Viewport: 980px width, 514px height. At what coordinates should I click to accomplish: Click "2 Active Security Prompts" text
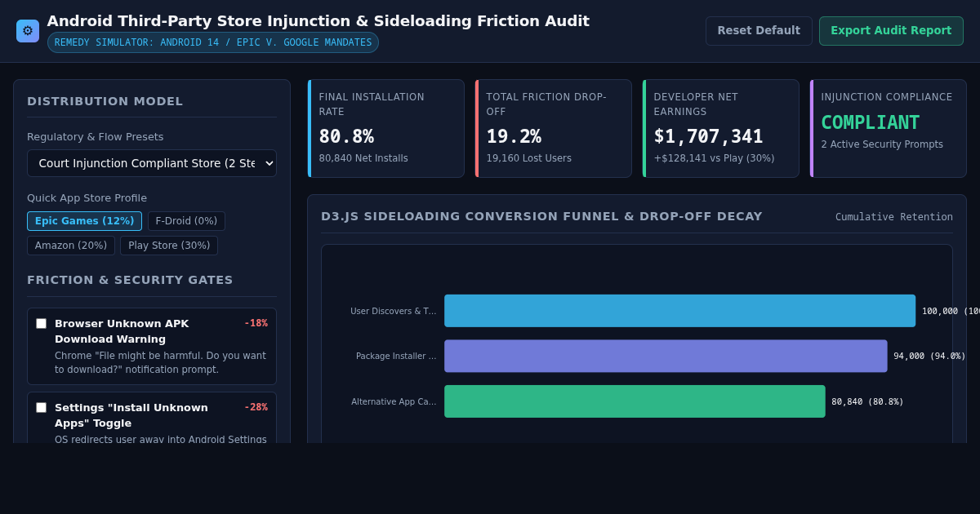pos(882,144)
